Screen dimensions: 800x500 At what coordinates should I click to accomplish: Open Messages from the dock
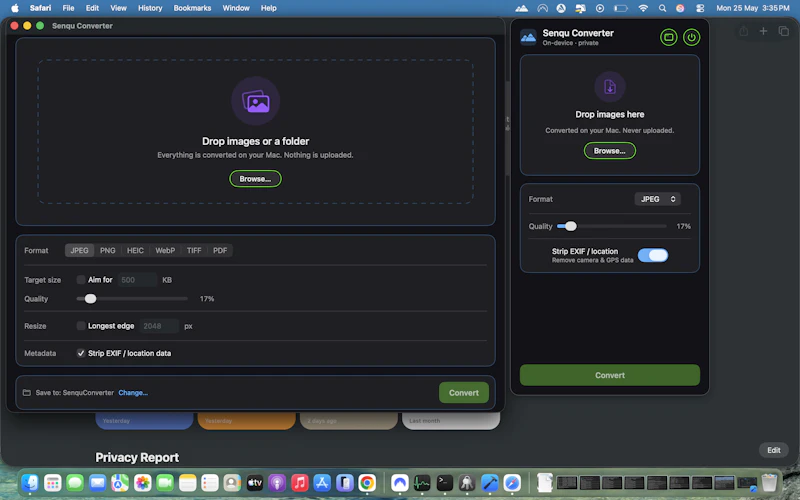(x=75, y=482)
